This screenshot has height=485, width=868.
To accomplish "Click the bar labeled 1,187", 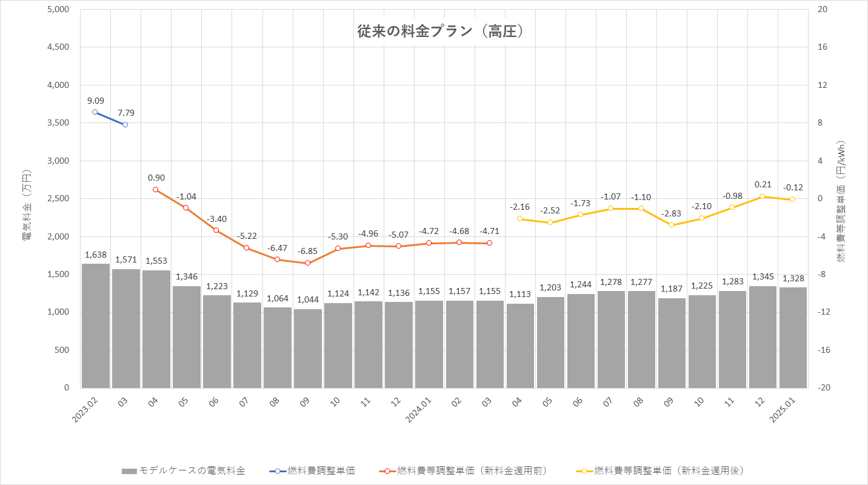I will (672, 343).
